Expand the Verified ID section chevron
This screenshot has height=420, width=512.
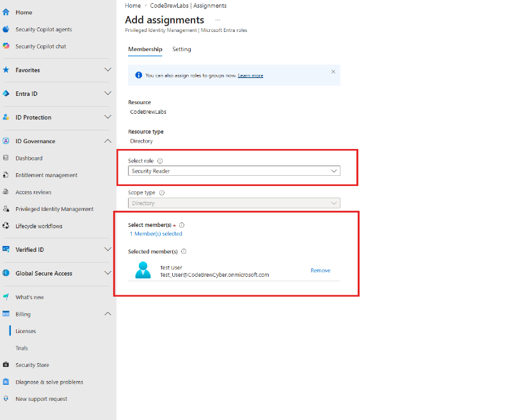(x=108, y=249)
